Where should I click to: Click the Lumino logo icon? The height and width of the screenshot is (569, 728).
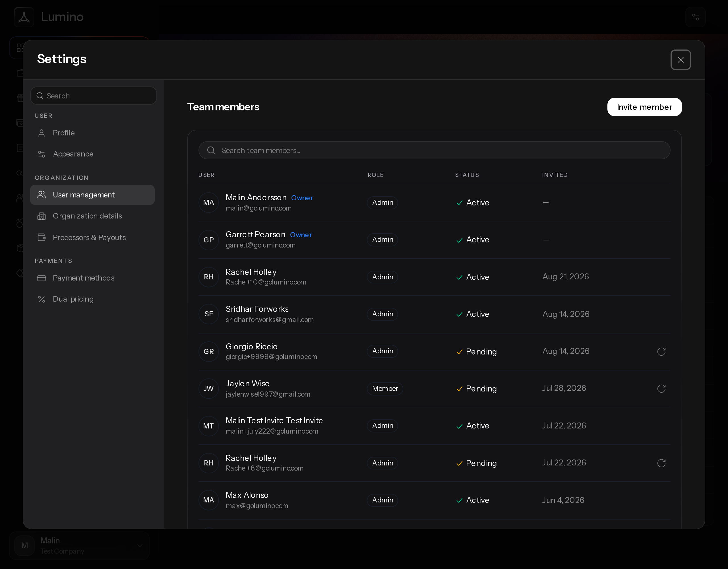(24, 17)
